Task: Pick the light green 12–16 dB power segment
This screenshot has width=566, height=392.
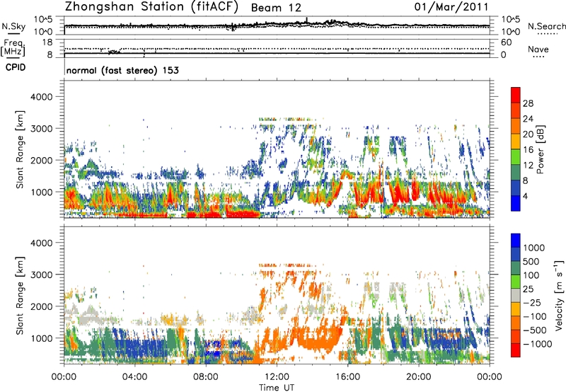Action: 516,157
